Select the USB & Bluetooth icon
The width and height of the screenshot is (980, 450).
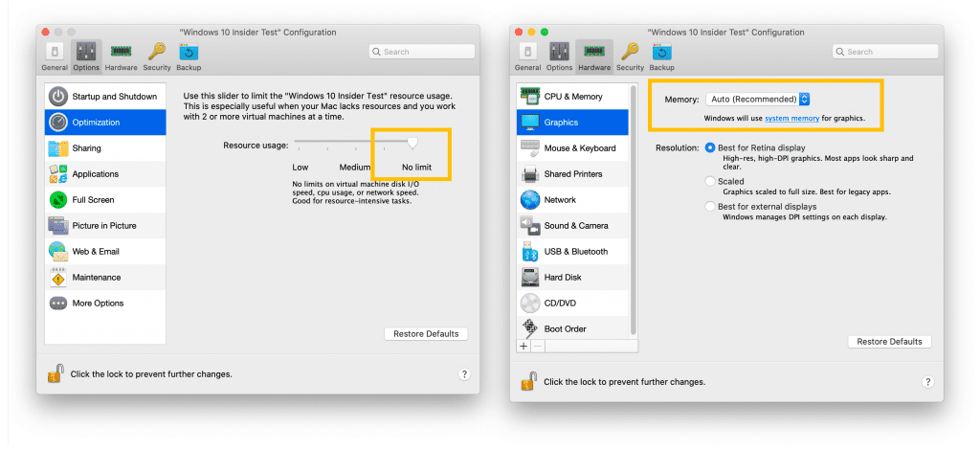pyautogui.click(x=530, y=252)
